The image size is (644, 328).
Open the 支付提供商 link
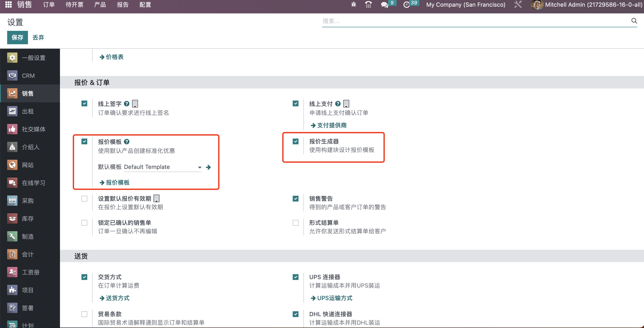click(x=328, y=125)
